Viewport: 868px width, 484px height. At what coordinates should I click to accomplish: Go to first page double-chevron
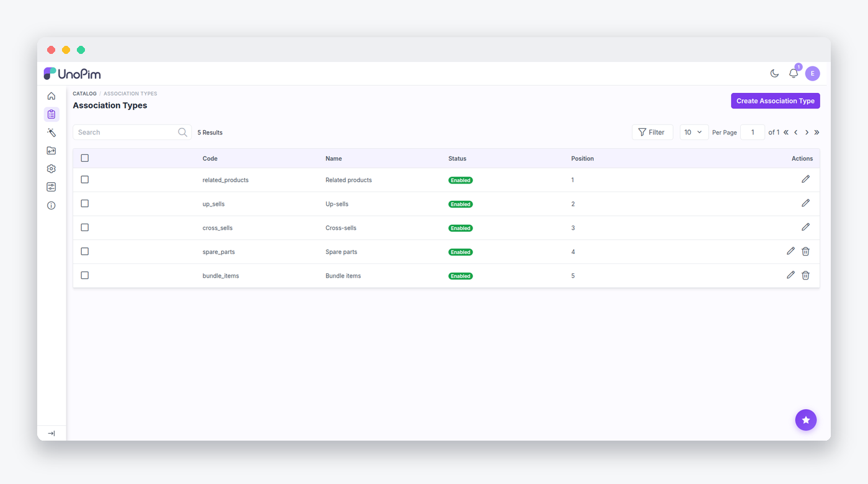pos(786,132)
